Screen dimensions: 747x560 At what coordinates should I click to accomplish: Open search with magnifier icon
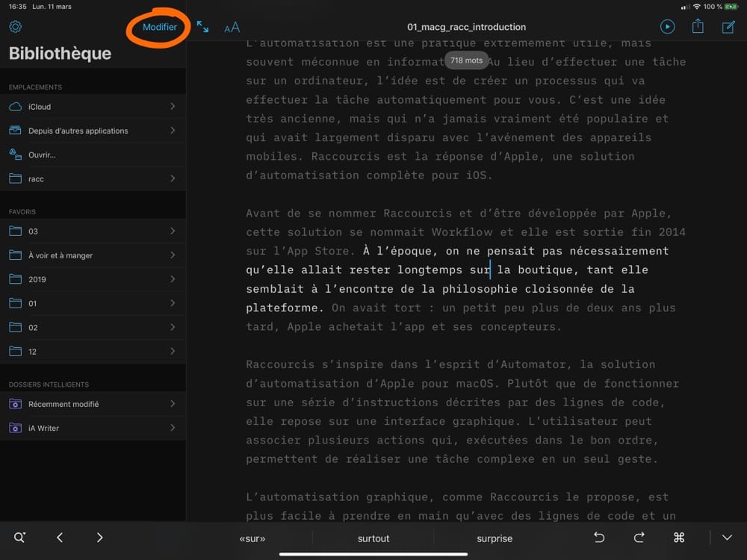pos(19,538)
